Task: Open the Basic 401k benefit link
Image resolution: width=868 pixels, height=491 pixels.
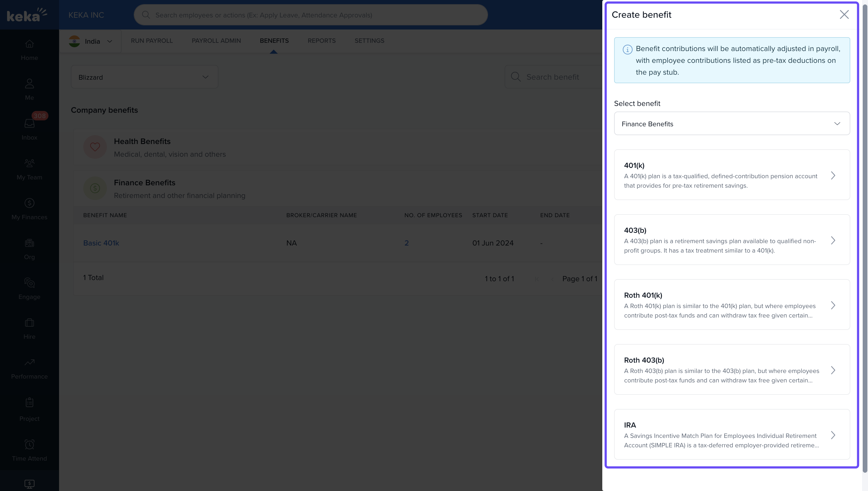Action: [x=101, y=243]
